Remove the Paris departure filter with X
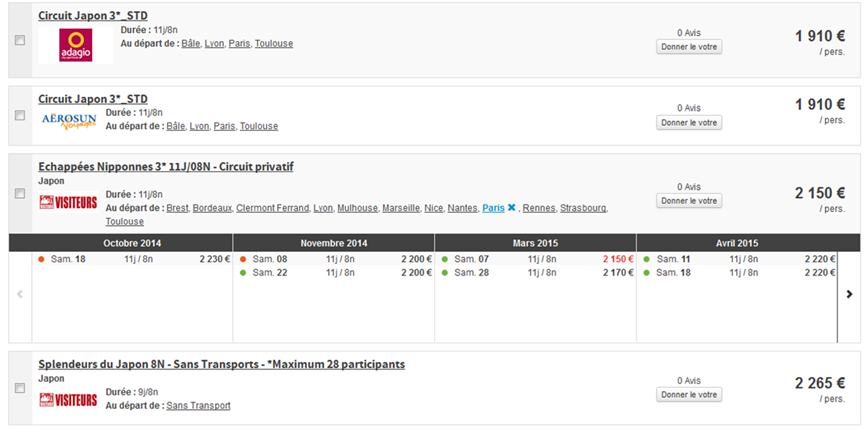867x429 pixels. pyautogui.click(x=512, y=208)
